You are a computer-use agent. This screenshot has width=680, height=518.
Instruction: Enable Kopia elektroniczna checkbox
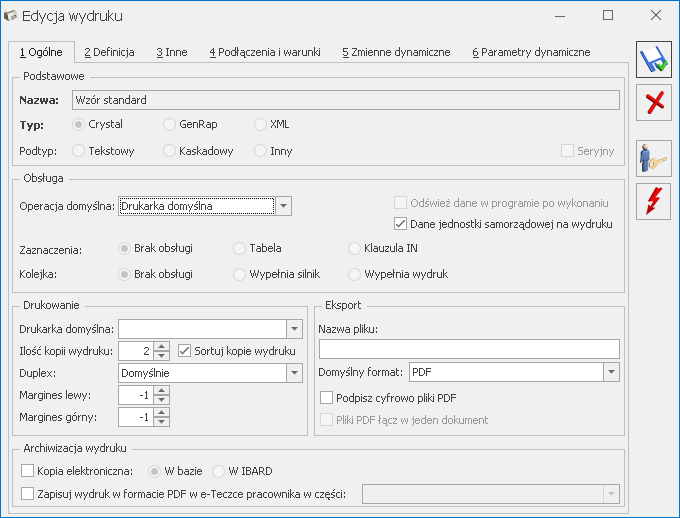click(x=27, y=468)
